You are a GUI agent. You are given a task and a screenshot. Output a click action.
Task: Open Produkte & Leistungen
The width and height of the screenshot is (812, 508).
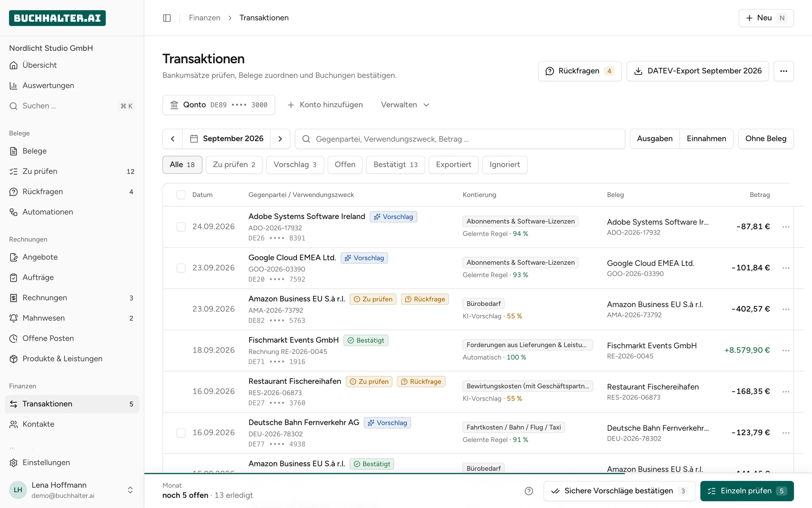72,359
